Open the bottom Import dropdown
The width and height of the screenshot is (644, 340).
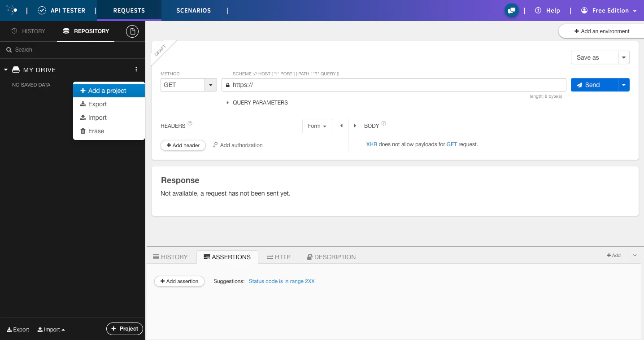tap(51, 329)
